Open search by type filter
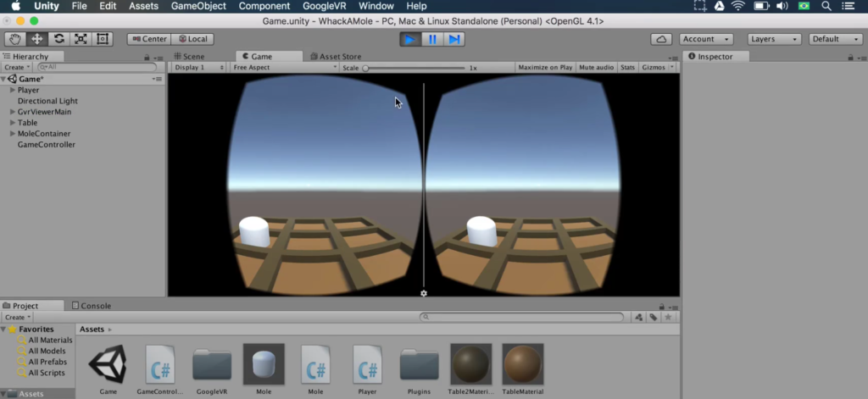This screenshot has height=399, width=868. (x=639, y=317)
